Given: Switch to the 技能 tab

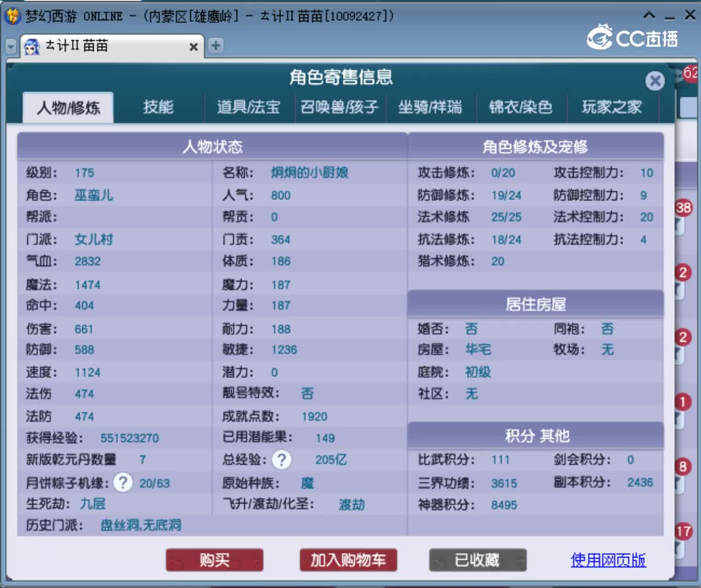Looking at the screenshot, I should coord(159,107).
